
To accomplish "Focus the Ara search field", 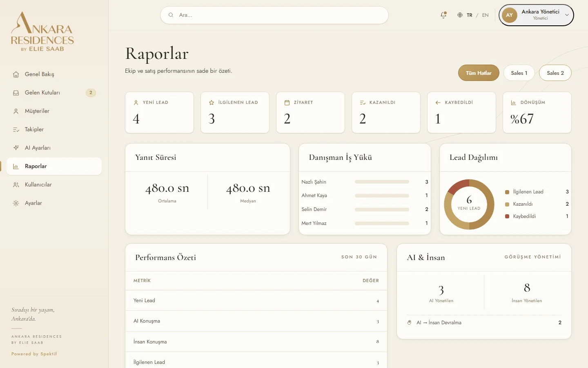I will coord(274,15).
